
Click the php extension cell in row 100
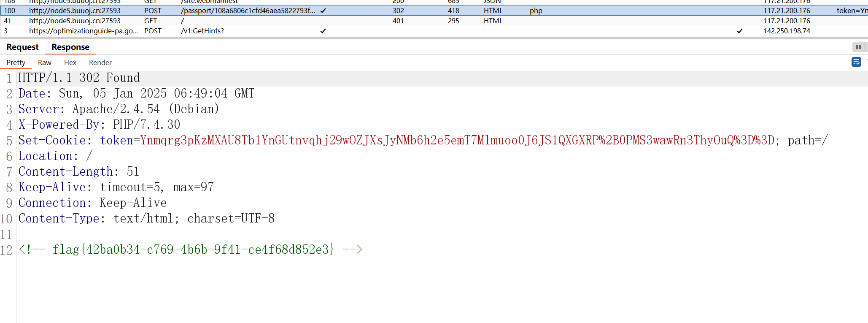536,11
